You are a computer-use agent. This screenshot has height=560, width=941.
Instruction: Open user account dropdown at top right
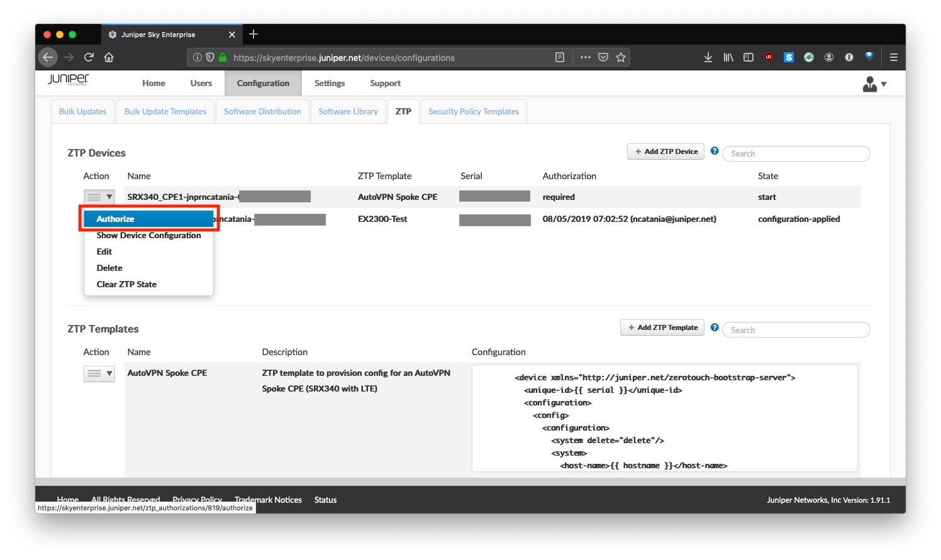(874, 84)
